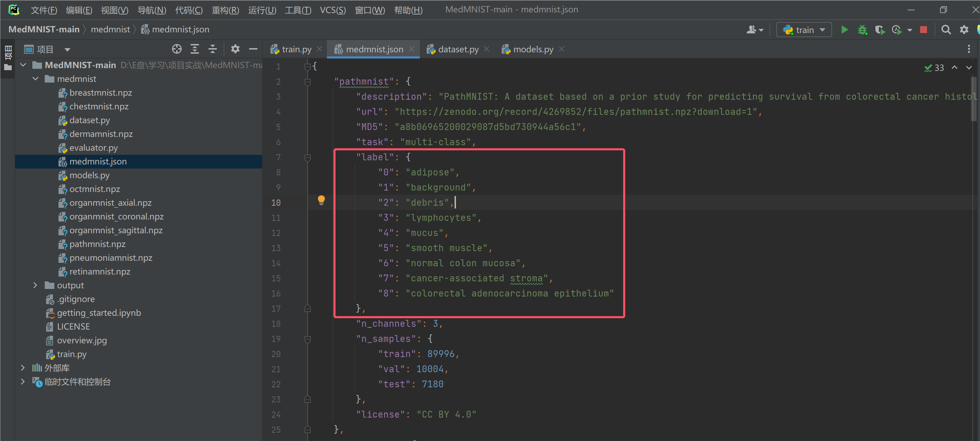Stop the running process with red square
Image resolution: width=980 pixels, height=441 pixels.
pos(923,30)
